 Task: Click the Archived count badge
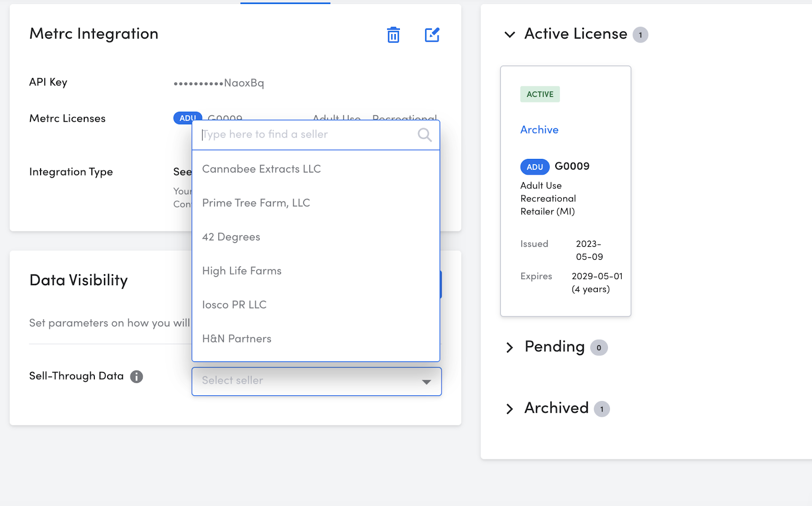tap(602, 409)
